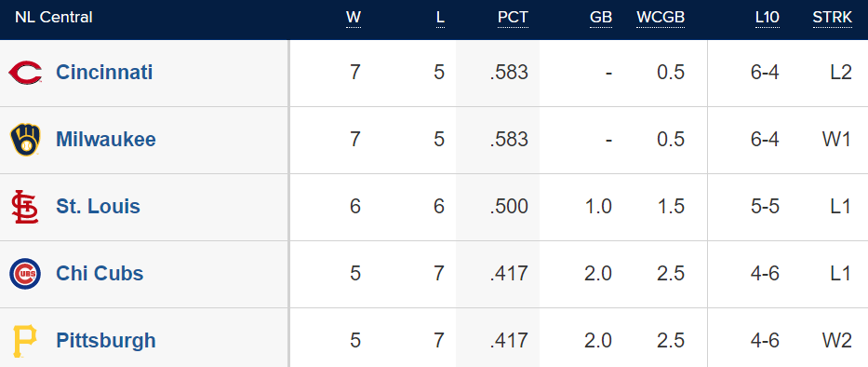Click the PCT column header

coord(513,18)
